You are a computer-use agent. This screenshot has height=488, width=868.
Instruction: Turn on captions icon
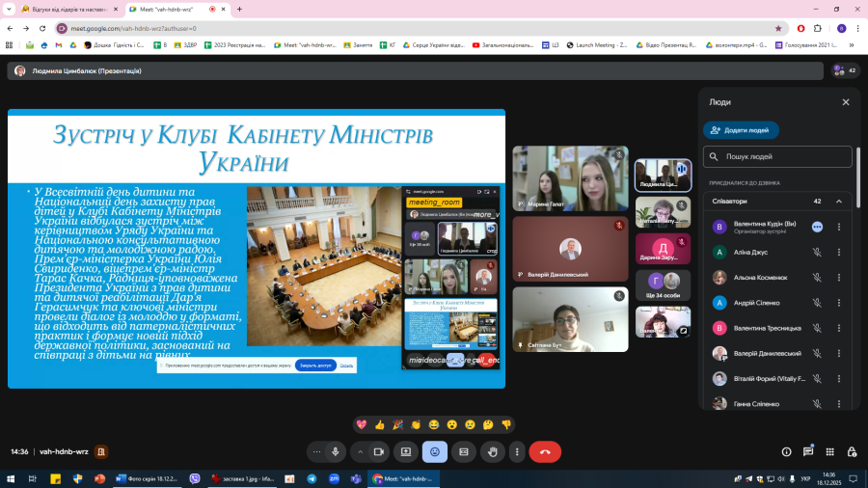[x=463, y=451]
